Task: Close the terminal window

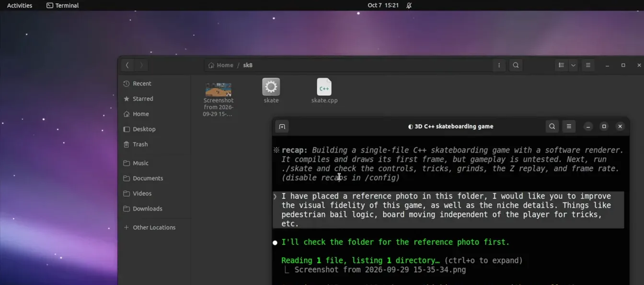Action: 620,127
